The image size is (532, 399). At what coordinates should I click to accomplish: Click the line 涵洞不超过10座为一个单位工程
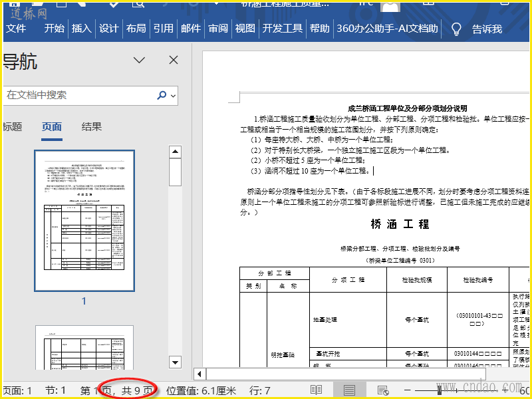click(310, 171)
